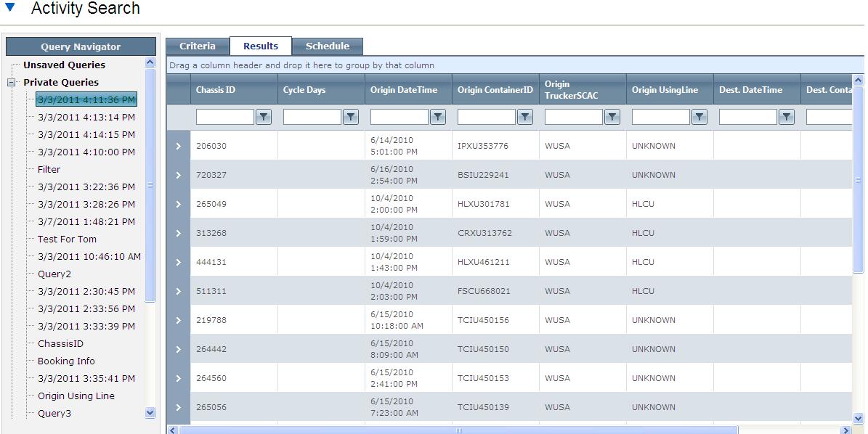Expand row for chassis 511311
The height and width of the screenshot is (434, 868).
pyautogui.click(x=178, y=291)
